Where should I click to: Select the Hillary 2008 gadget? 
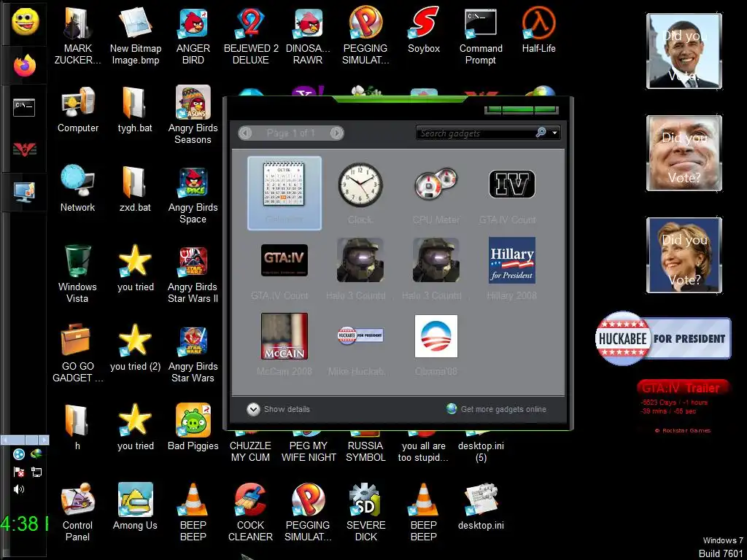(511, 269)
